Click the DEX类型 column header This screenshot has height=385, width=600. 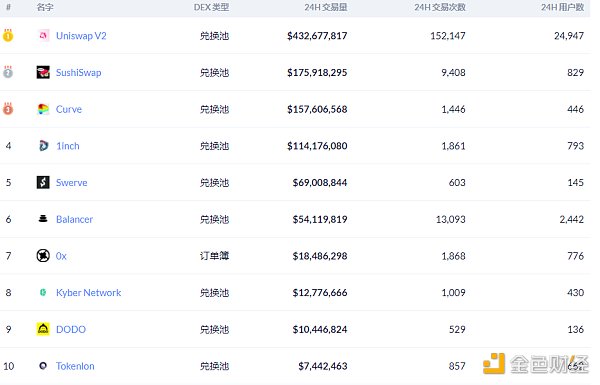[211, 7]
